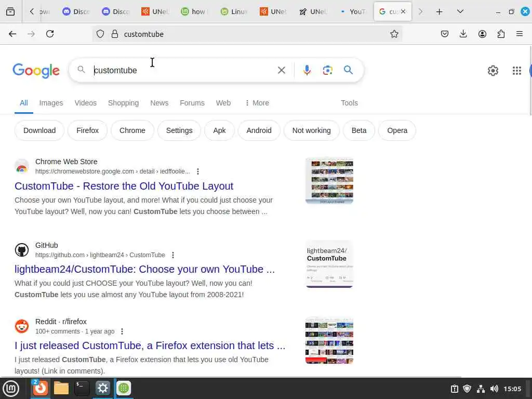
Task: Open the Extensions puzzle icon
Action: [x=501, y=34]
